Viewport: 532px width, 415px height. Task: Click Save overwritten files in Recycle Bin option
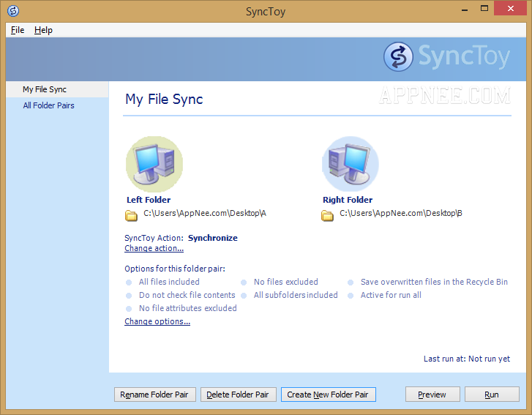tap(434, 282)
